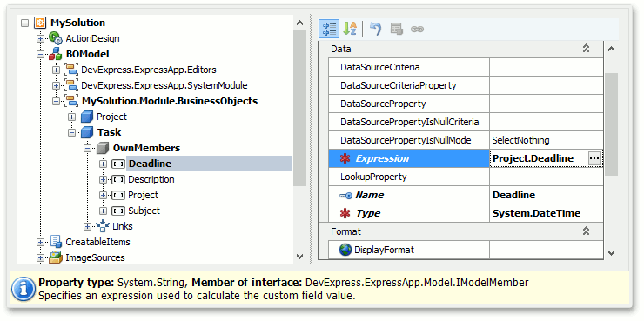Collapse MySolution.Module.BusinessObjects node
Viewport: 644px width, 321px height.
pos(56,101)
